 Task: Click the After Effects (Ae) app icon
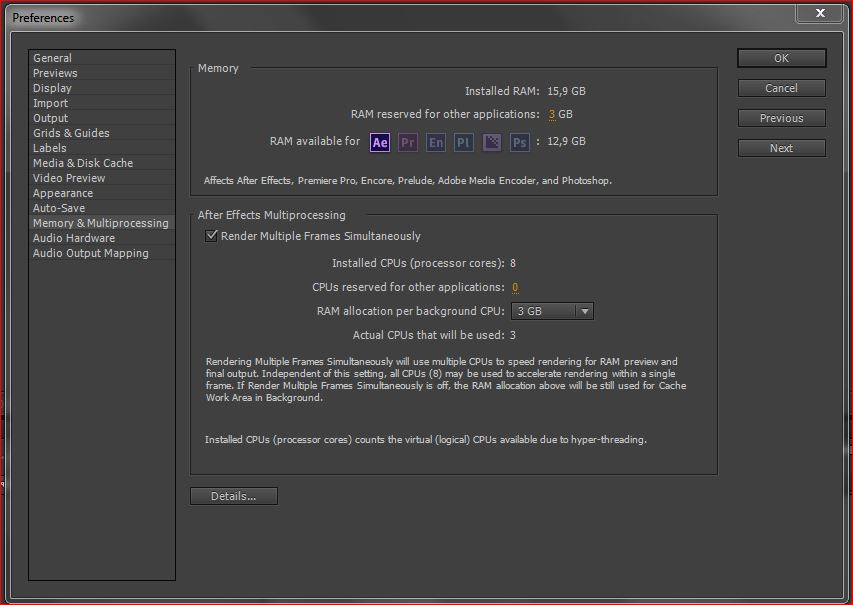point(380,143)
